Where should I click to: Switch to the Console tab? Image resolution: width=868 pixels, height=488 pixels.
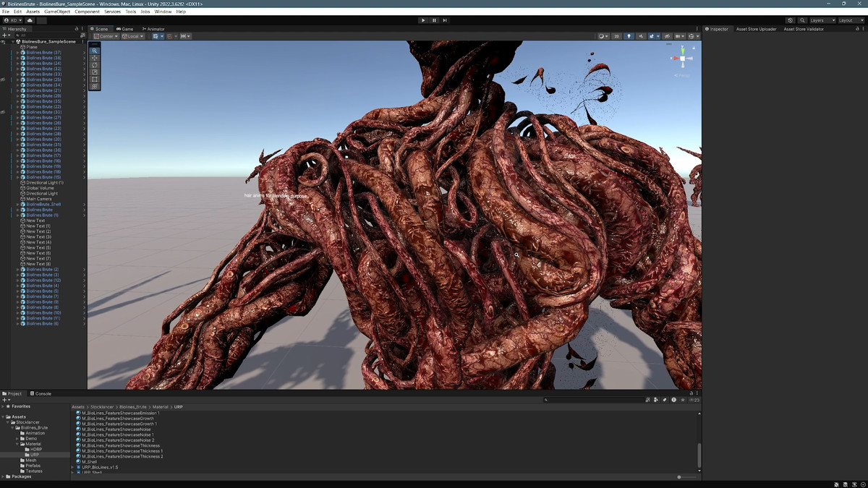[41, 393]
